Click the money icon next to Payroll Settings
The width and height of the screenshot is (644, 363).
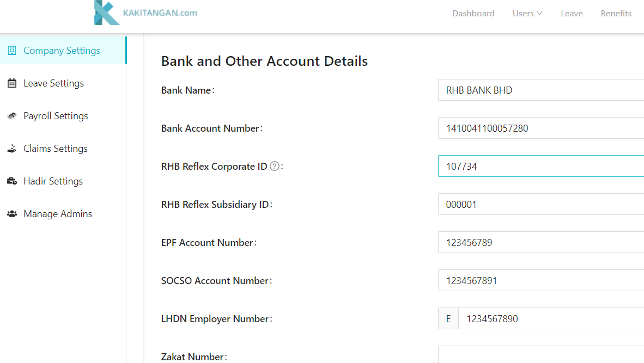[x=11, y=115]
